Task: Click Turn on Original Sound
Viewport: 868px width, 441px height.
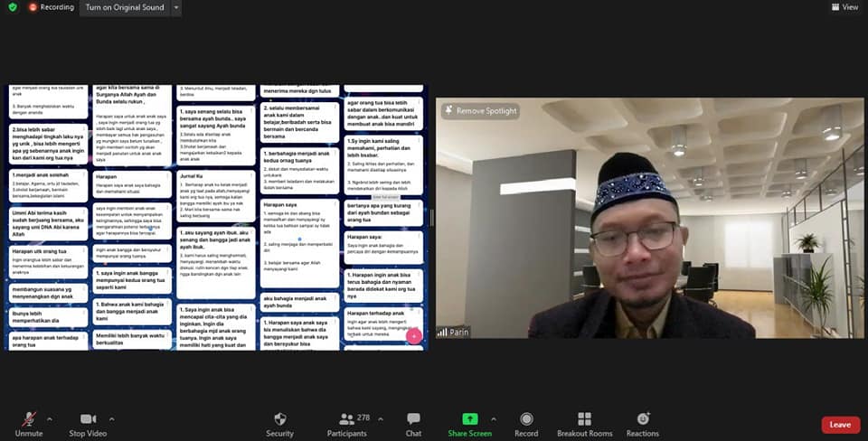Action: point(125,7)
